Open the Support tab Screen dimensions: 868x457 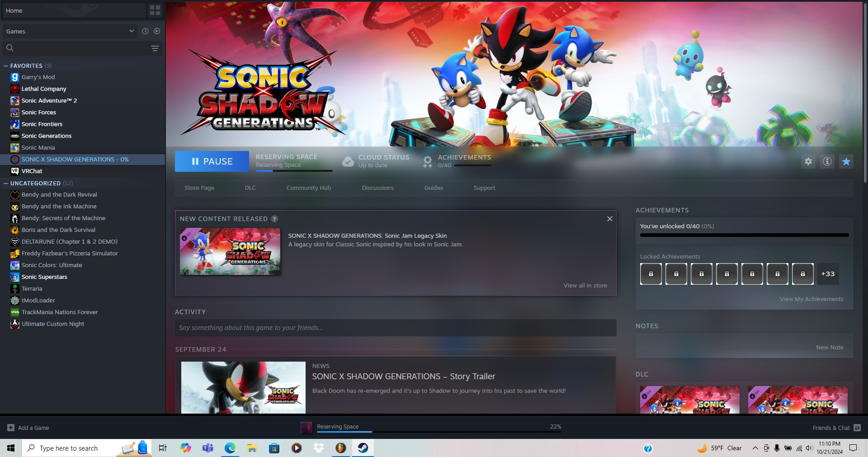tap(484, 188)
